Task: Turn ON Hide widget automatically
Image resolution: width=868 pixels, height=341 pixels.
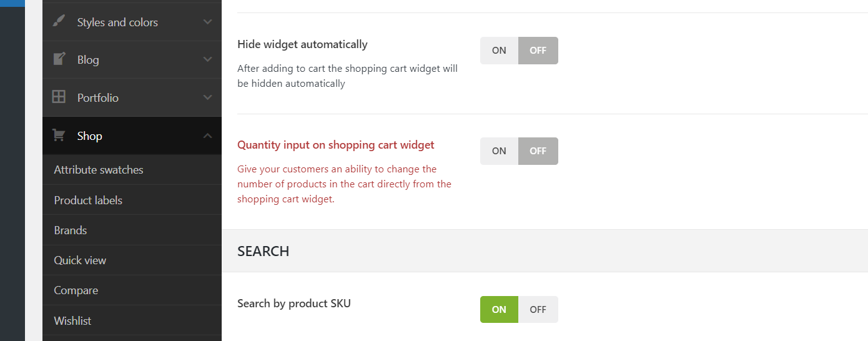Action: [x=499, y=51]
